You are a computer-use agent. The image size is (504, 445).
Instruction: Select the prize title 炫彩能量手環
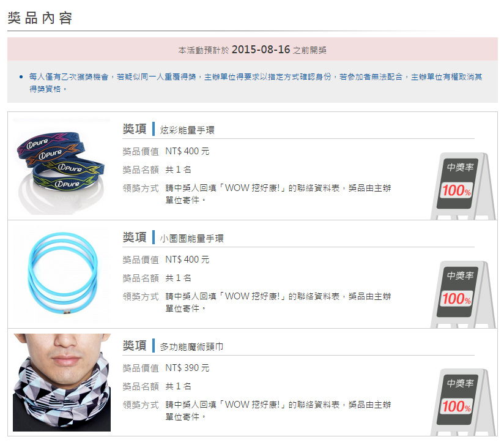(x=187, y=130)
